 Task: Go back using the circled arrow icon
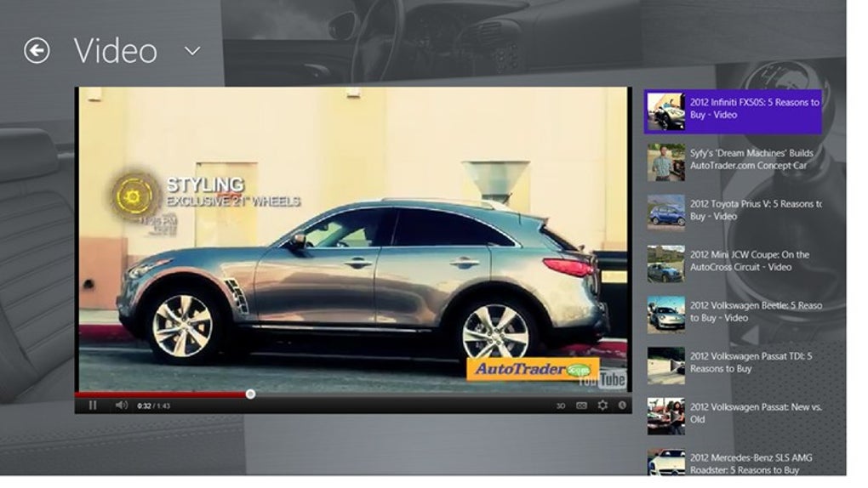(37, 51)
